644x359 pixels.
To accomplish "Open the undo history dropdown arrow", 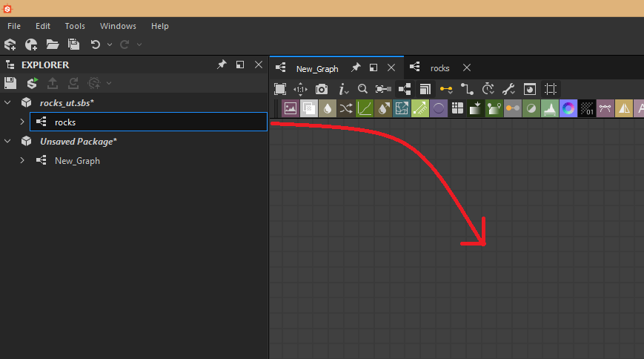I will (110, 45).
